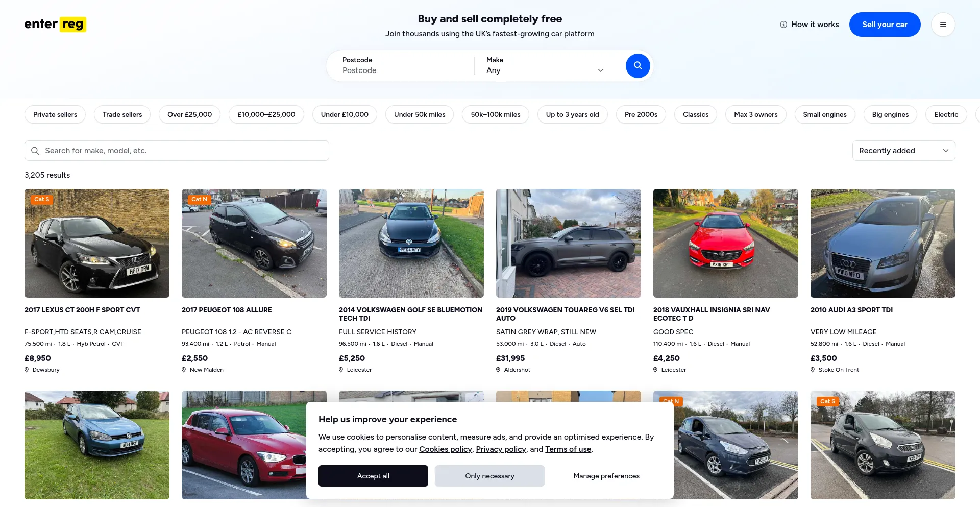Click the location pin next to Dewsbury

click(x=27, y=370)
